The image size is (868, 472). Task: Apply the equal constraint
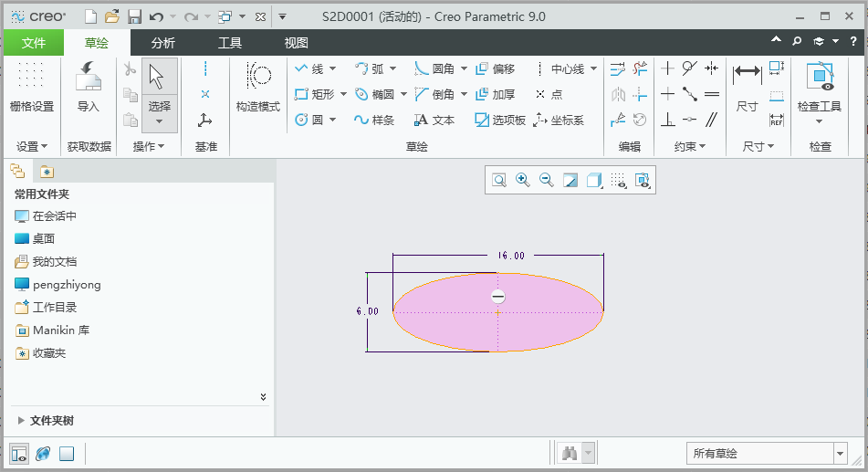point(711,94)
